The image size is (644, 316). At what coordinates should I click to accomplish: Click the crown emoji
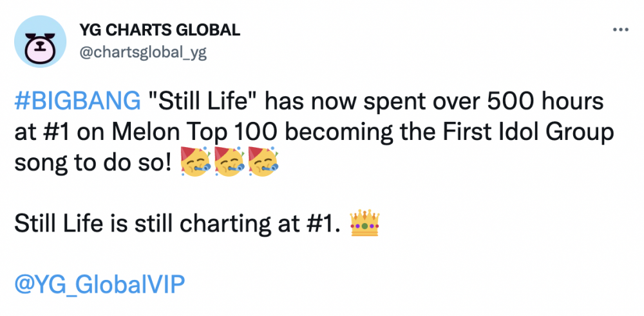tap(365, 223)
